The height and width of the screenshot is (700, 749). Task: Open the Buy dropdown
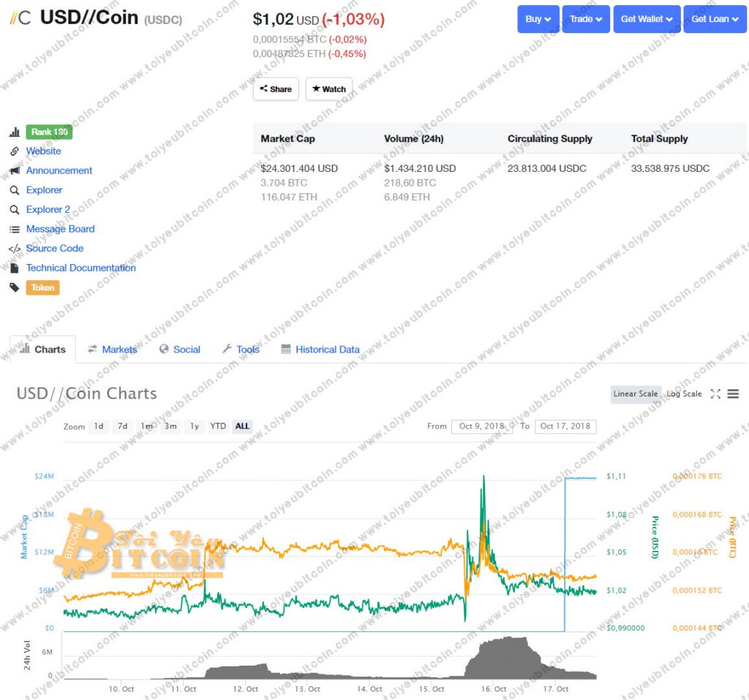538,19
